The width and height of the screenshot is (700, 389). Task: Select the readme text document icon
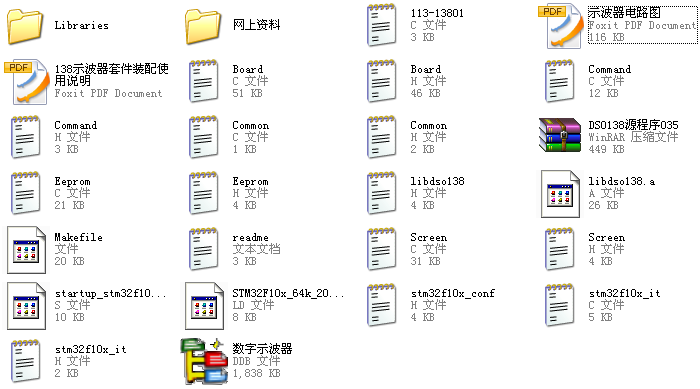(203, 249)
